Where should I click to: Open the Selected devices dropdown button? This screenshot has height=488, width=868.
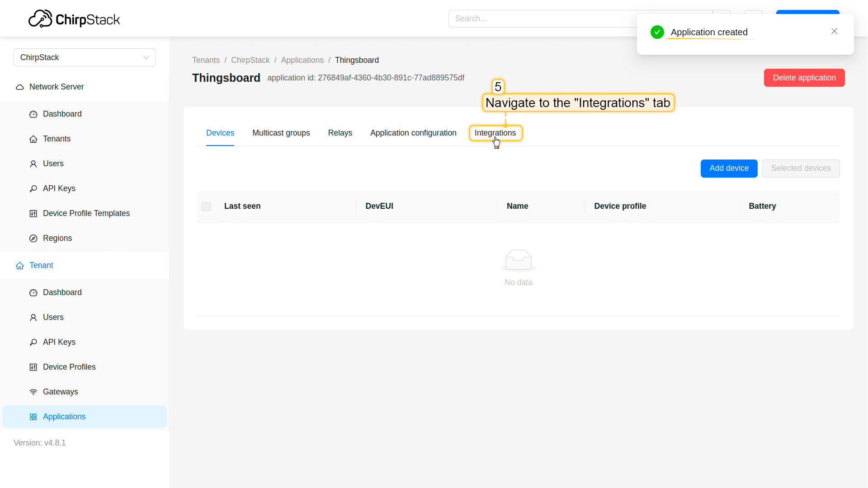pos(801,168)
